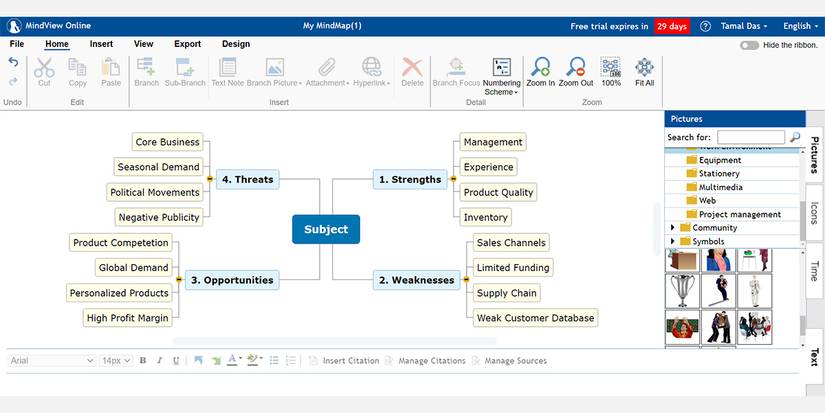Click the Redo arrow icon
Image resolution: width=825 pixels, height=413 pixels.
click(x=13, y=82)
